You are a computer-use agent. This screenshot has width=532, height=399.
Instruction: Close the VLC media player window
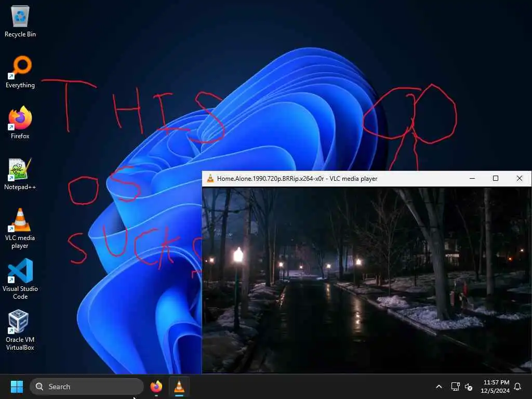519,179
